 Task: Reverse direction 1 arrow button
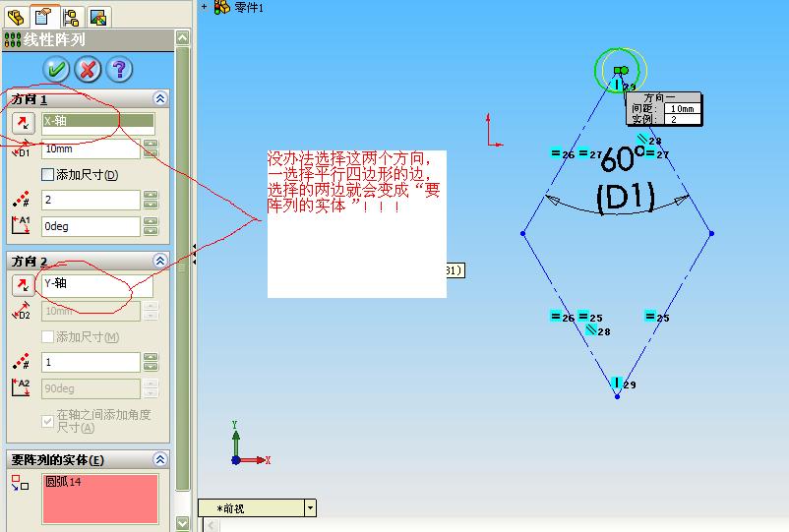coord(24,122)
